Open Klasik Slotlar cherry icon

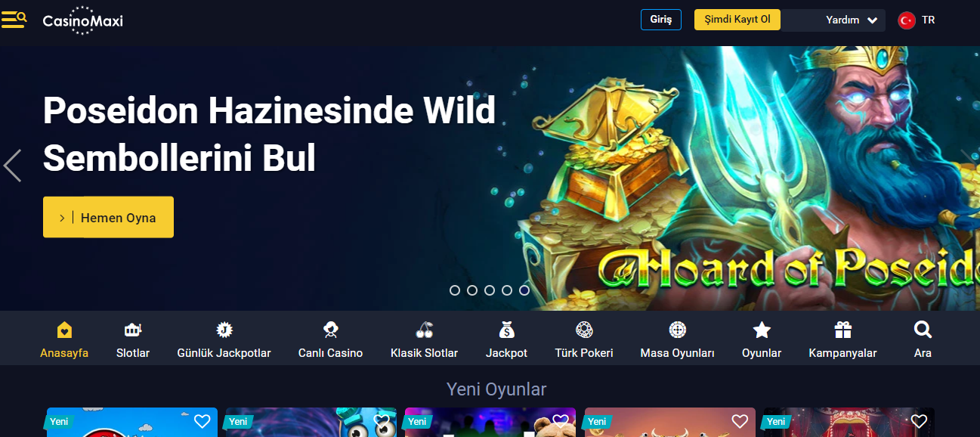(x=425, y=330)
